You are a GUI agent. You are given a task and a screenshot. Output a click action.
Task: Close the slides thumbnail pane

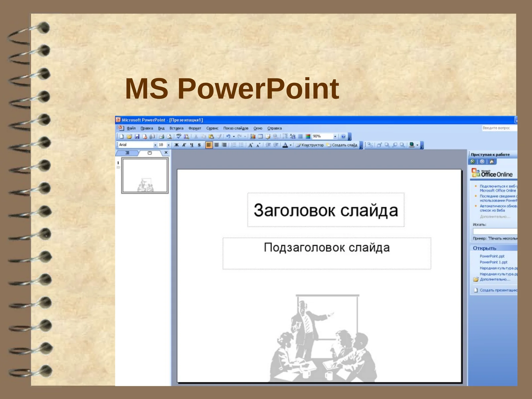166,153
